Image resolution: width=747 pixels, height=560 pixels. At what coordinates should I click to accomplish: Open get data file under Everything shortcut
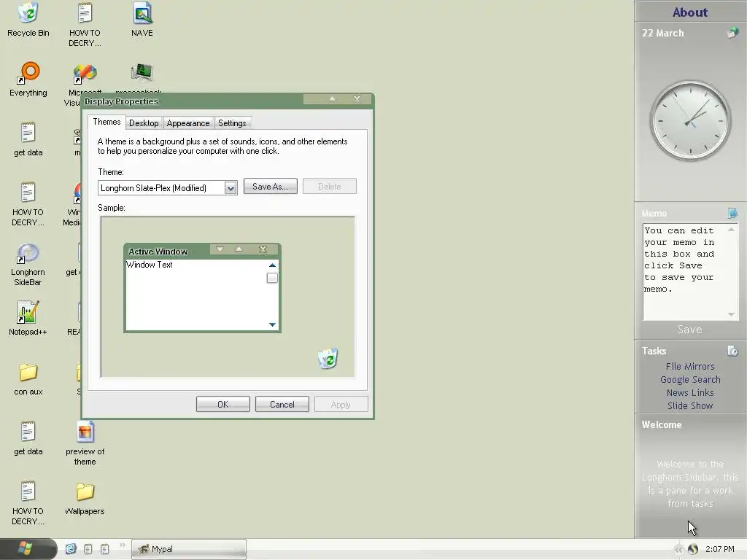[28, 139]
